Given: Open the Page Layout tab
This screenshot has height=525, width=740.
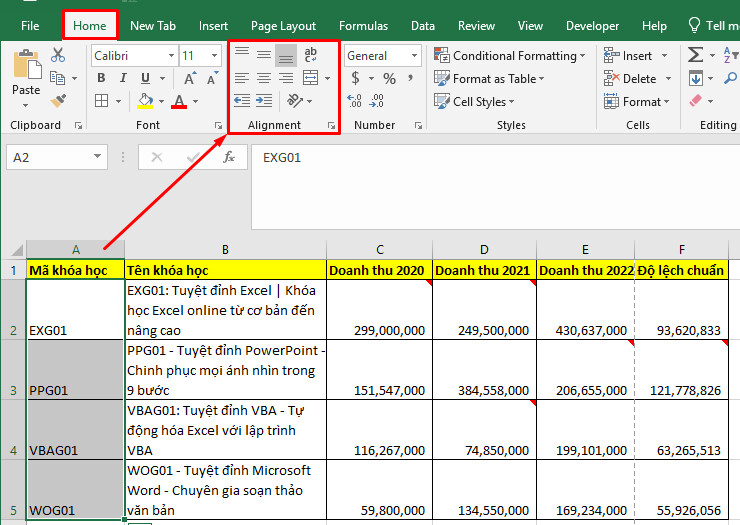Looking at the screenshot, I should 283,26.
